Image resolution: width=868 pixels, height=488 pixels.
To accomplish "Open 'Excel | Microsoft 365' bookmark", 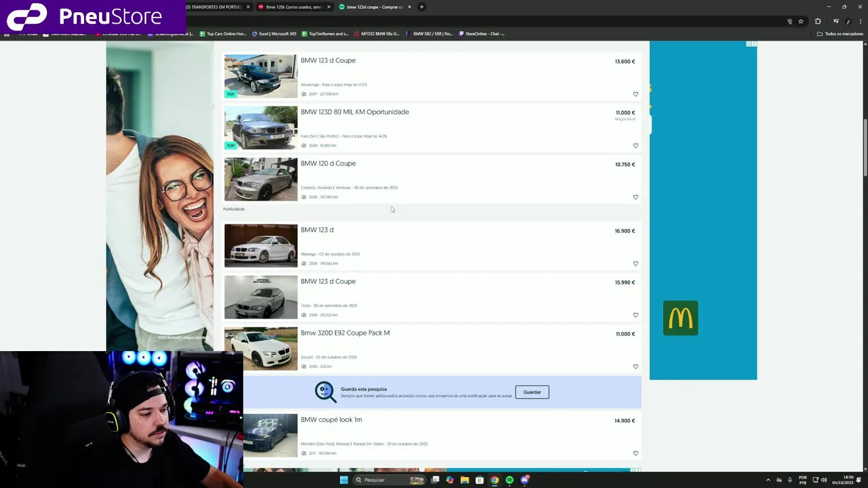I will (x=274, y=33).
